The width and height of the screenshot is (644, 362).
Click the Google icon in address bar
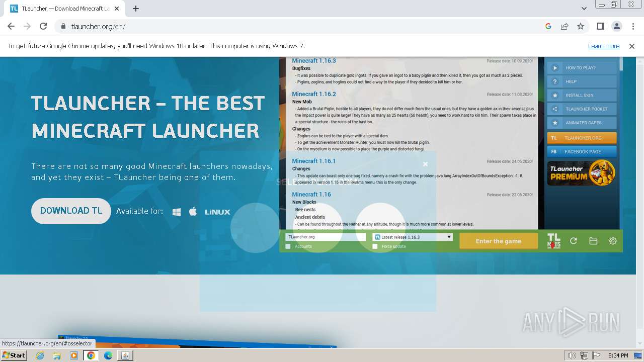[548, 26]
